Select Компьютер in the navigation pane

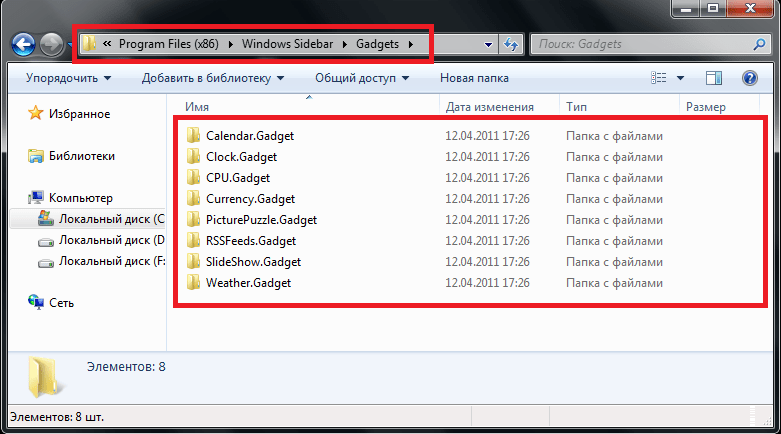(x=81, y=198)
